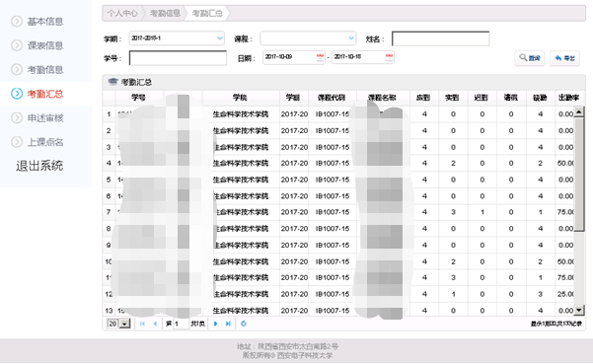Open 申述审核 in the sidebar
The height and width of the screenshot is (364, 593).
(x=45, y=118)
